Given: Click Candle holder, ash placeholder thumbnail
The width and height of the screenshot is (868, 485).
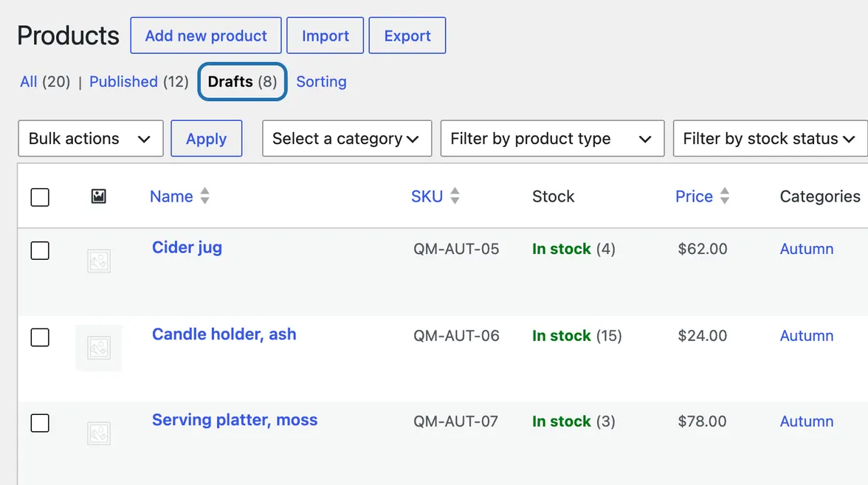Looking at the screenshot, I should [x=99, y=348].
